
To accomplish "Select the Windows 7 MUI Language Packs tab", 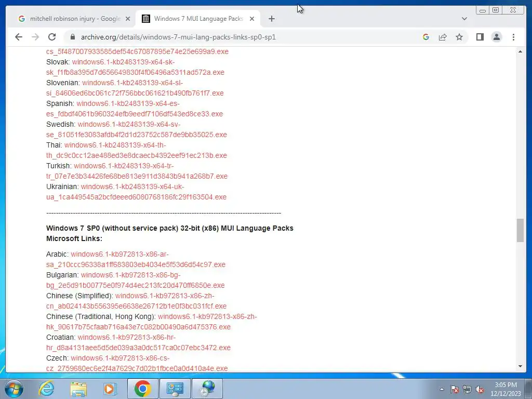I will 198,19.
